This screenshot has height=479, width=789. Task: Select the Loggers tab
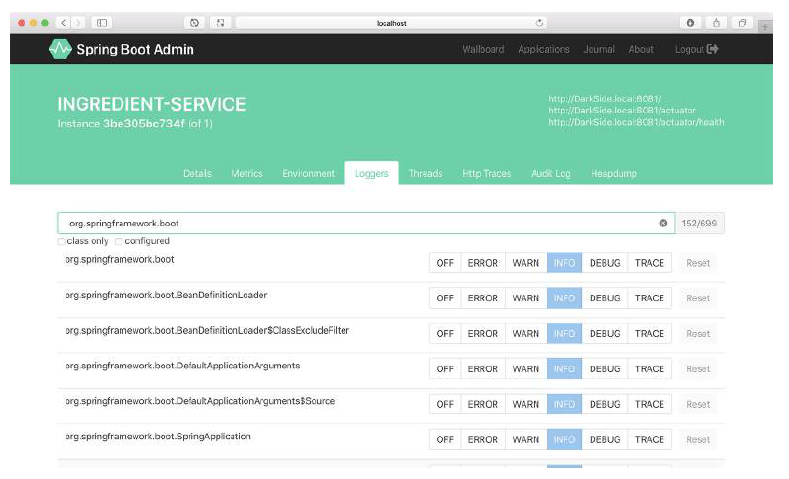point(371,174)
